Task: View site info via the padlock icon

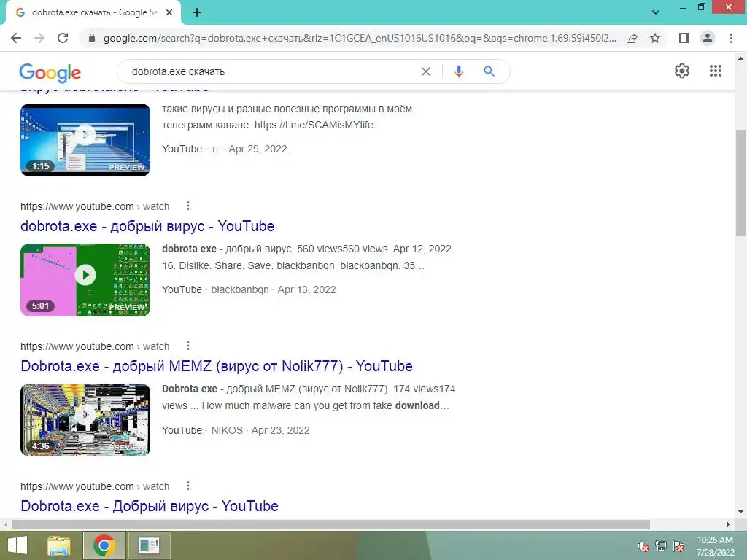Action: pos(92,38)
